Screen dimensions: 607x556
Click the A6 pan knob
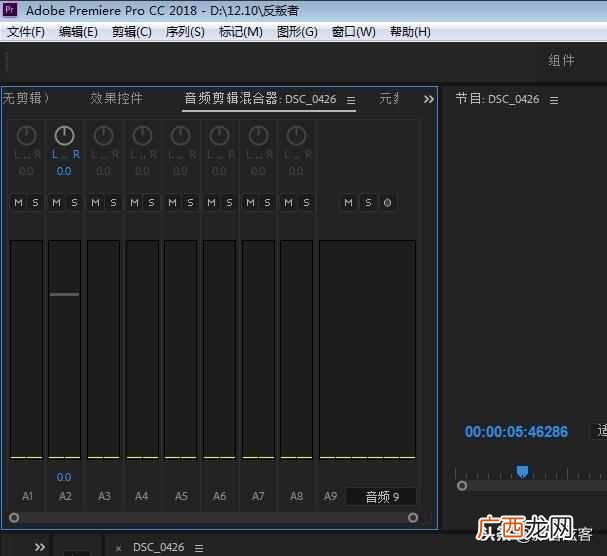219,136
